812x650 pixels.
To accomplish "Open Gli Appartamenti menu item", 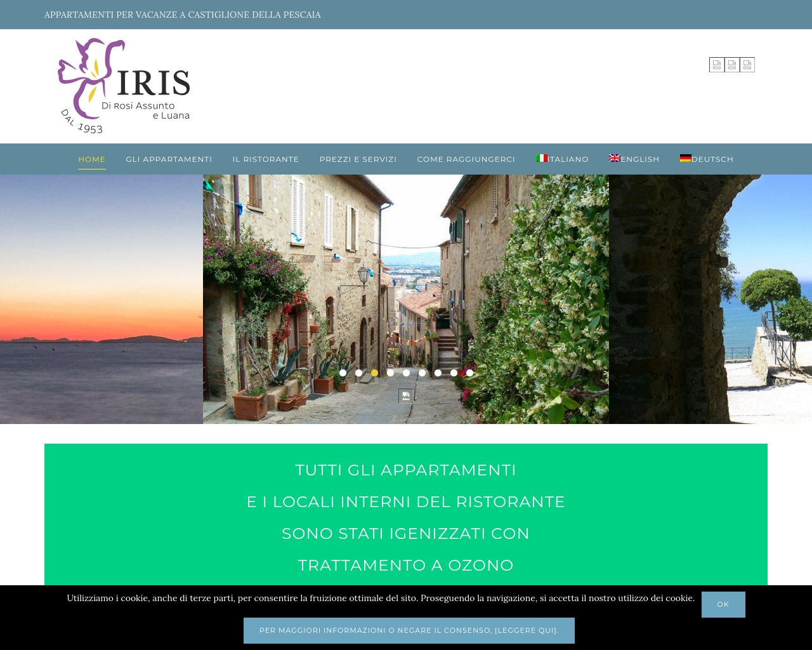I will pos(169,159).
